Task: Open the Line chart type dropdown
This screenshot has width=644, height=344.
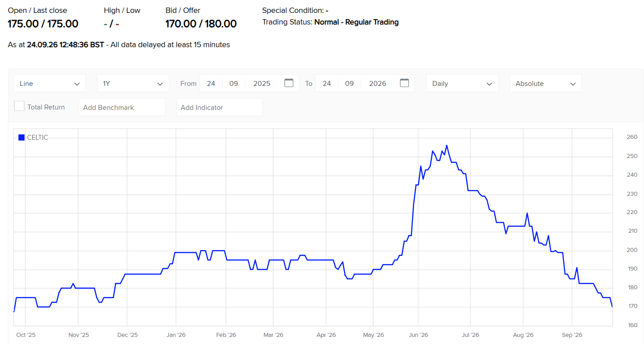Action: coord(50,83)
